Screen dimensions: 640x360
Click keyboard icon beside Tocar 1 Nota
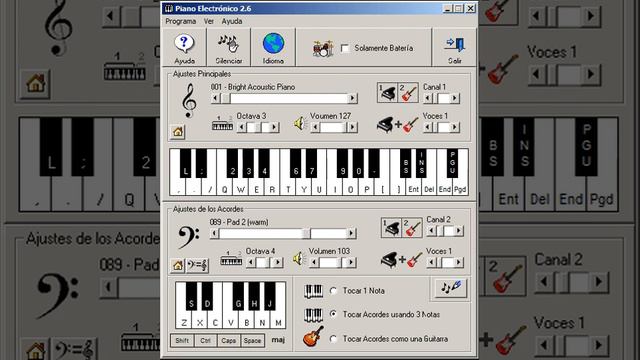(313, 291)
